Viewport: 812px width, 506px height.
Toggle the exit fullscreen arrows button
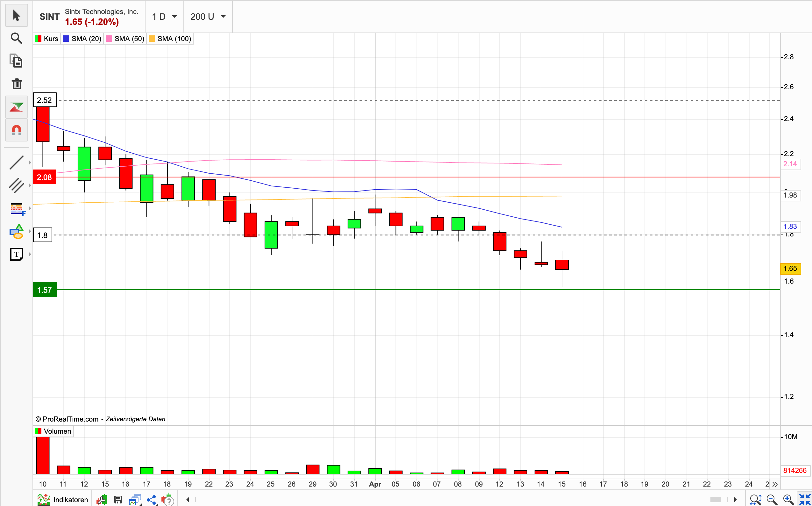(805, 500)
